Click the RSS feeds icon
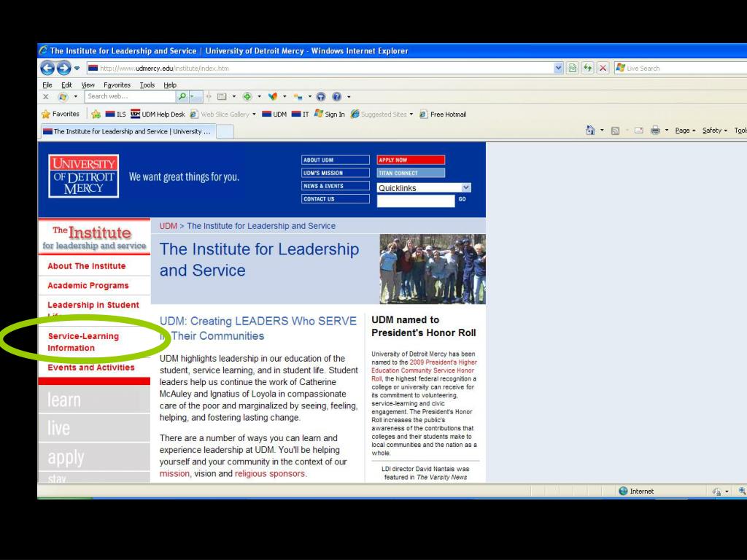The image size is (747, 560). (x=615, y=131)
